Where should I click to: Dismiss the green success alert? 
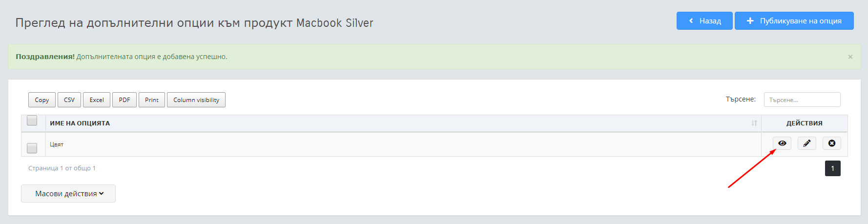coord(850,57)
